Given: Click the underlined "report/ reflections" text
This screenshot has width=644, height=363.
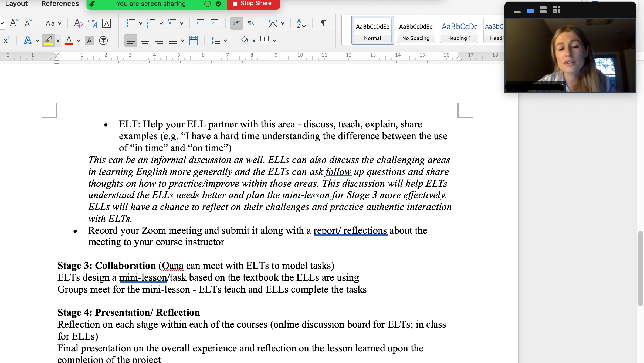Looking at the screenshot, I should pyautogui.click(x=350, y=230).
